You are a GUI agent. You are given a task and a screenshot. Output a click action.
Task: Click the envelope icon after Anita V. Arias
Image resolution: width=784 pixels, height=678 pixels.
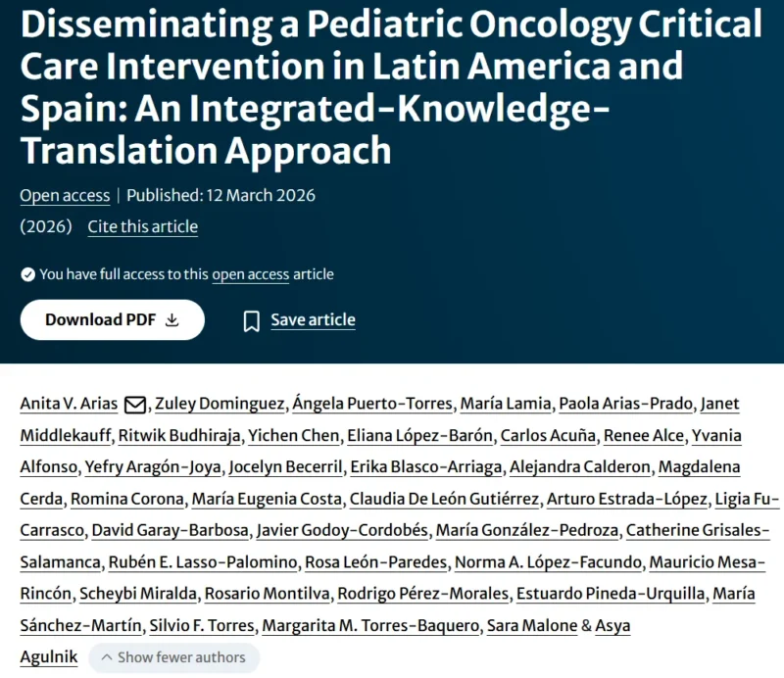point(136,405)
